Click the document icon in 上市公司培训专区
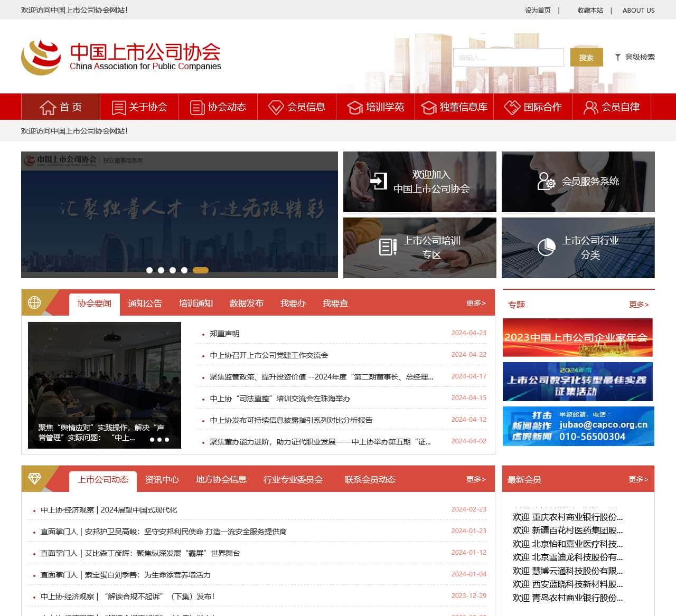Screen dimensions: 676x616 coord(387,247)
